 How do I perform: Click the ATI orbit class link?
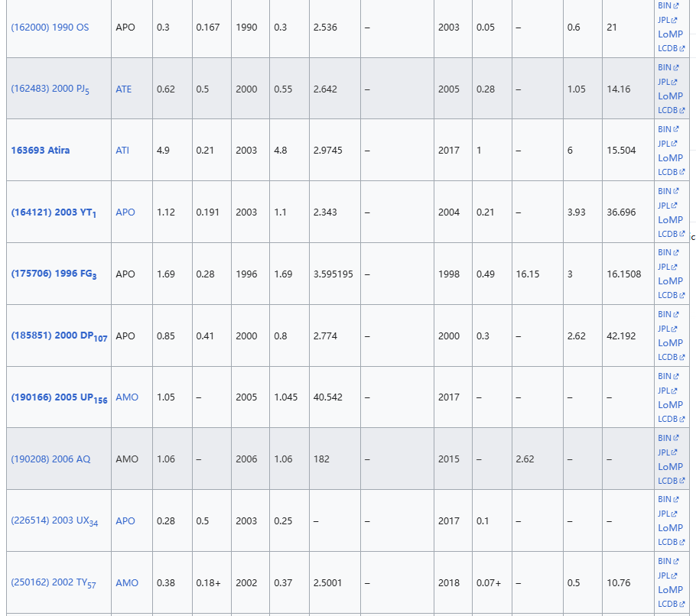[x=122, y=151]
